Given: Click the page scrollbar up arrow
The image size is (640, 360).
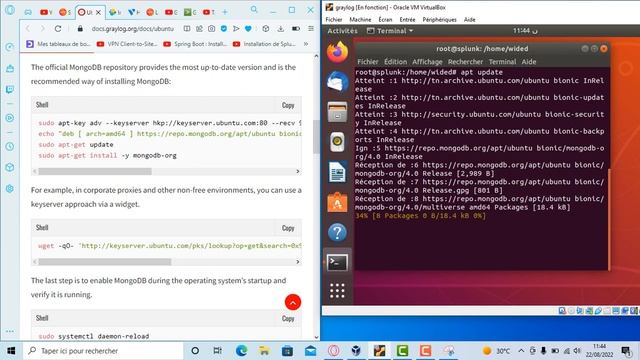Looking at the screenshot, I should click(316, 56).
